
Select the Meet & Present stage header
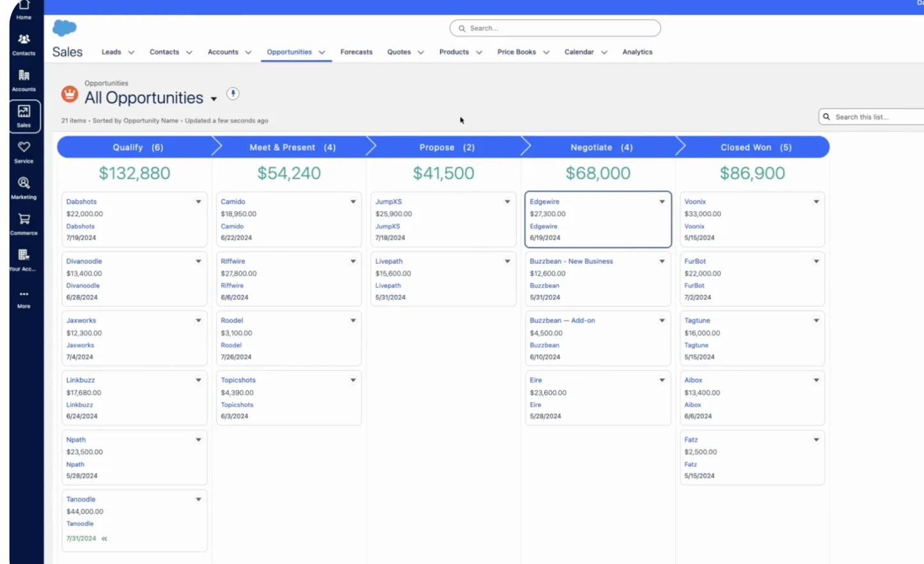tap(292, 147)
